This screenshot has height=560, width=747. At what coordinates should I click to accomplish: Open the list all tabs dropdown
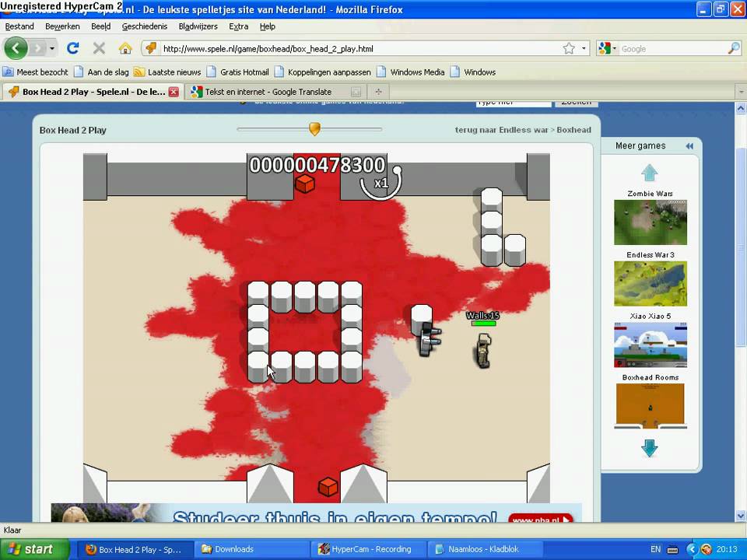pos(741,92)
